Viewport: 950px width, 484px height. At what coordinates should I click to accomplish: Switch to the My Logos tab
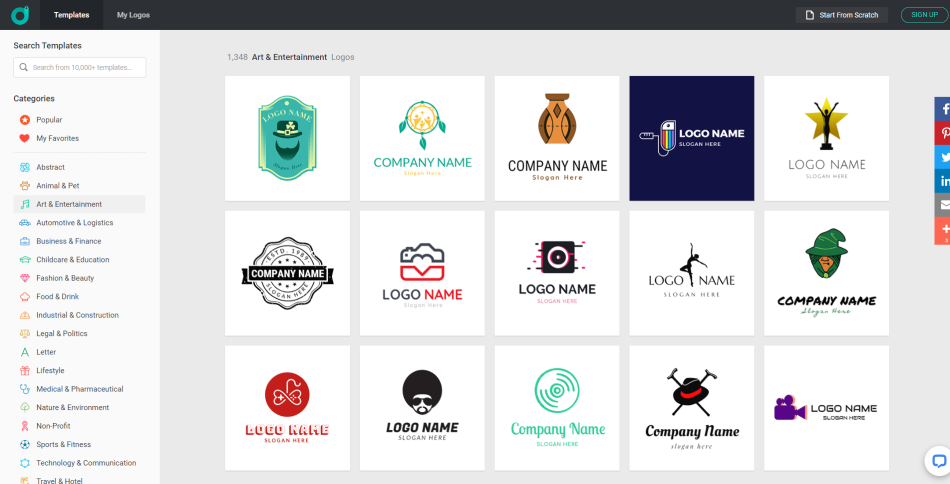click(x=133, y=15)
